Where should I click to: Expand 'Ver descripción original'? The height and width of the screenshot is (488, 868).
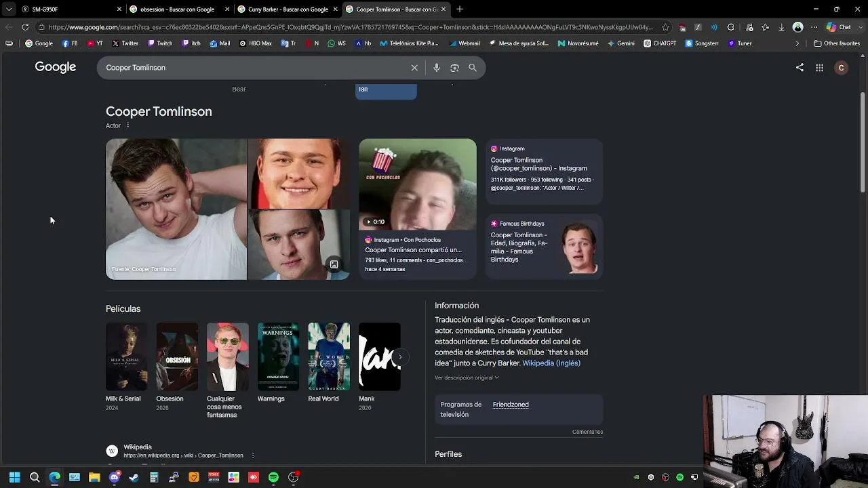[467, 378]
